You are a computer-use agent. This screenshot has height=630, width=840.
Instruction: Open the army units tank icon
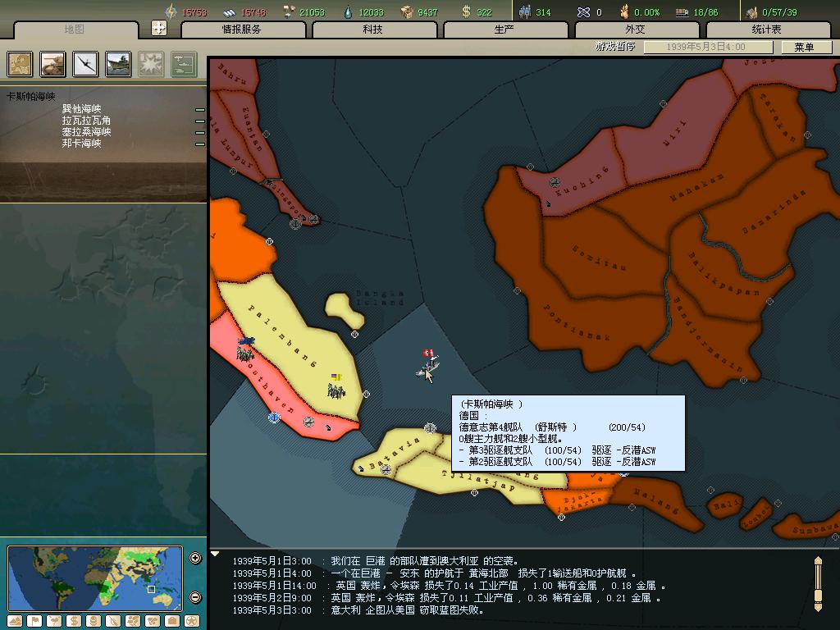pyautogui.click(x=53, y=64)
